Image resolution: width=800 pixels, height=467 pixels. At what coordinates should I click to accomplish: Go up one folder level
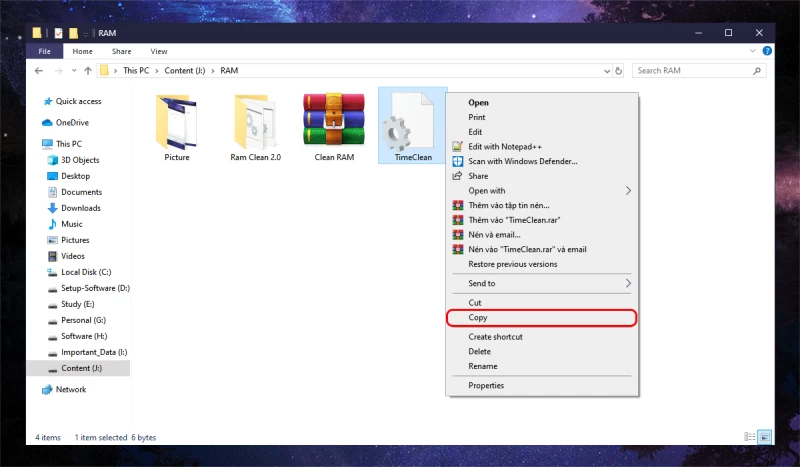pos(88,70)
